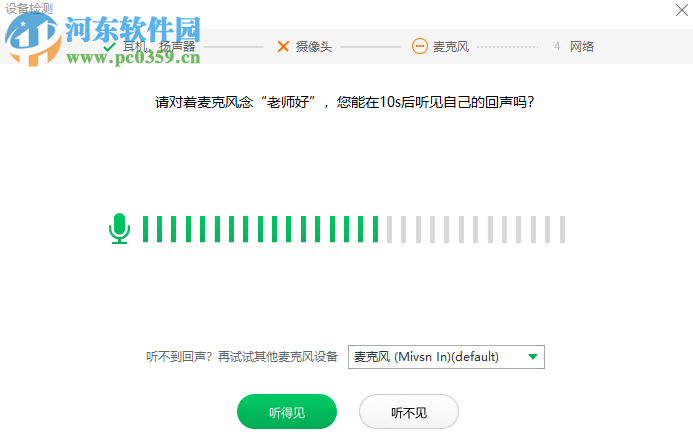Click the orange X icon beside 摄像头

(283, 46)
